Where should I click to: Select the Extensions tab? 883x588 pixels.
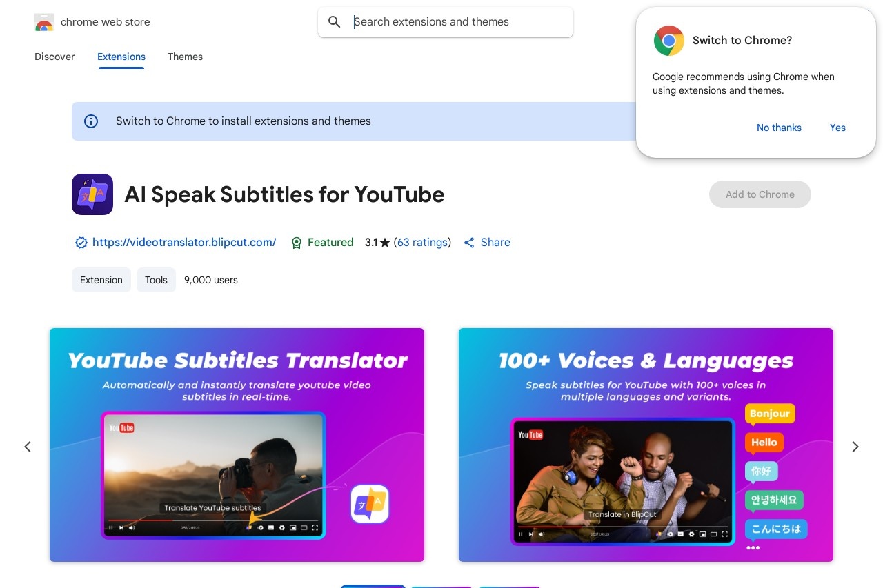pyautogui.click(x=121, y=57)
